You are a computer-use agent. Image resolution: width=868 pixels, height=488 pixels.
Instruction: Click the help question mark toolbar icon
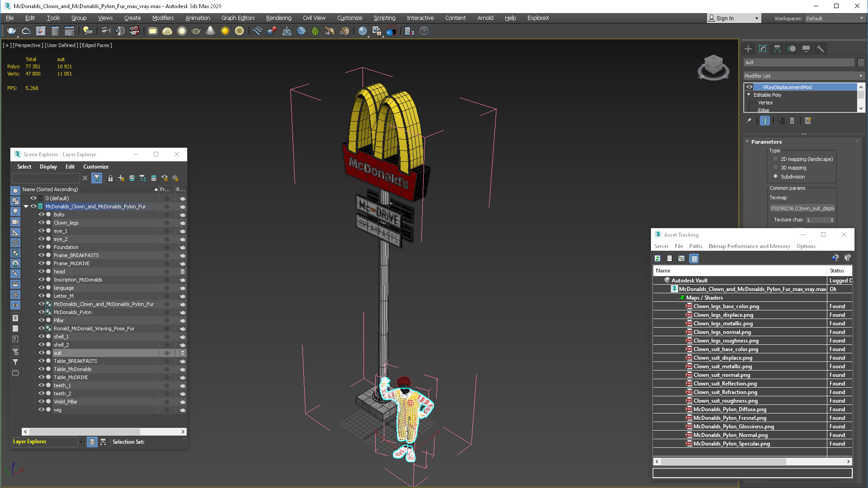(424, 31)
